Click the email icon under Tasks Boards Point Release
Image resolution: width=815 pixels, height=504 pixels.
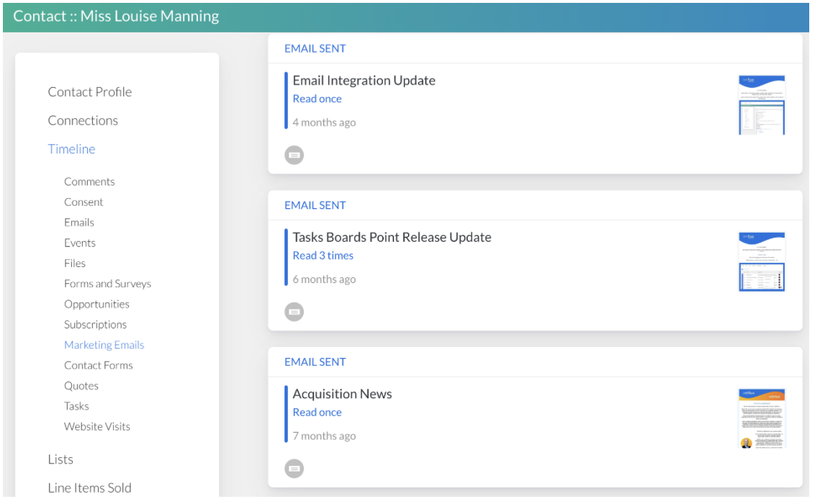(x=294, y=312)
